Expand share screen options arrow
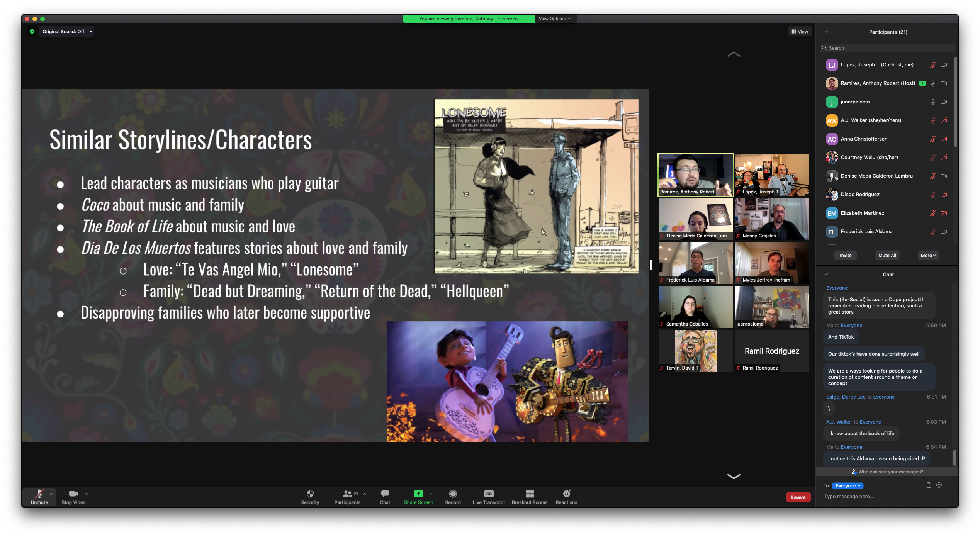Screen dimensions: 980x536 (x=431, y=494)
